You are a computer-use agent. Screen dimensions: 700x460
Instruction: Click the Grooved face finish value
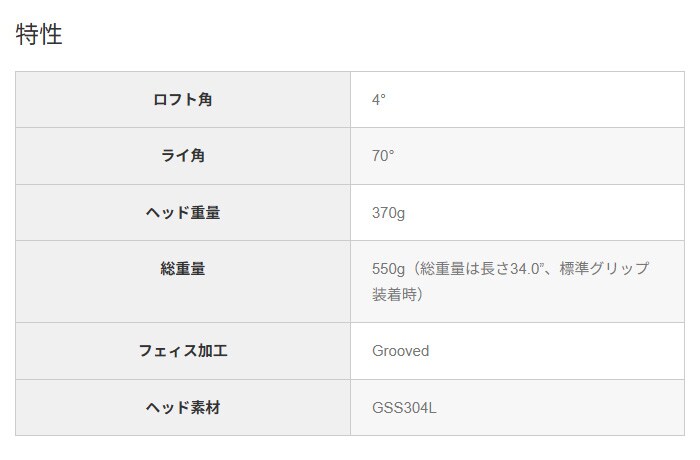400,351
